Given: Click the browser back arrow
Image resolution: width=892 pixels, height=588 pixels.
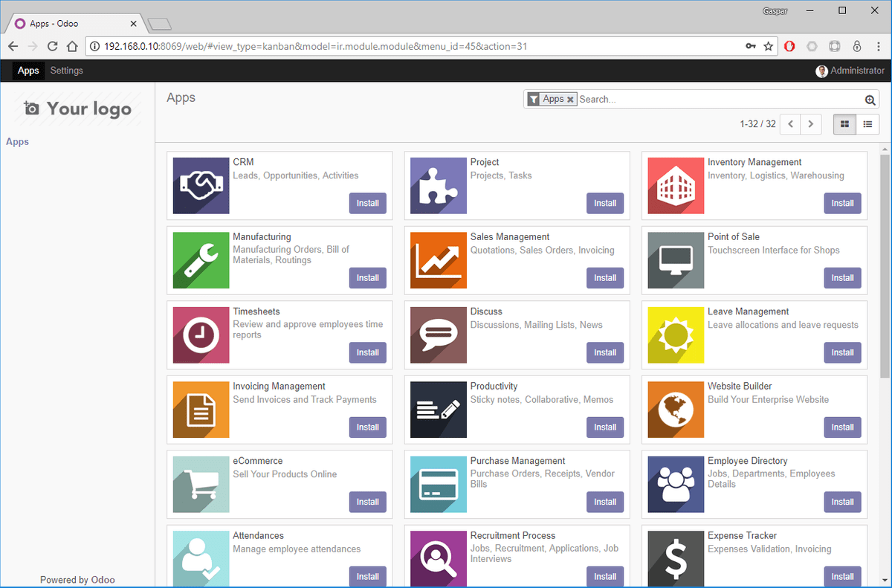Looking at the screenshot, I should 13,46.
